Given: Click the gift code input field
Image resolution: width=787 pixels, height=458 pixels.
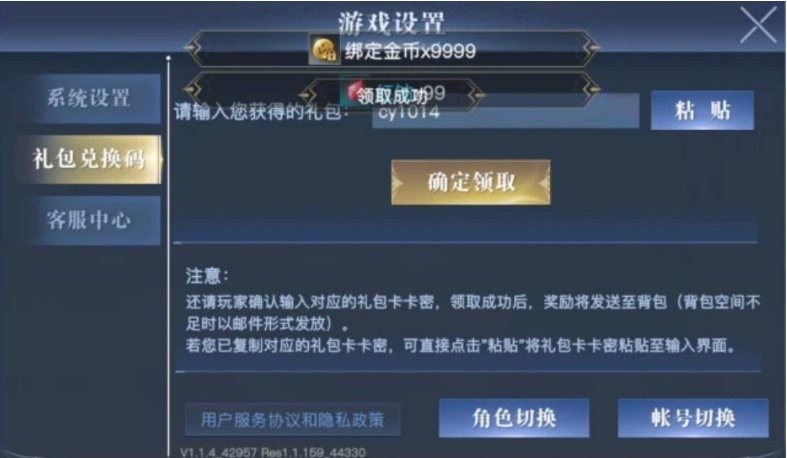Looking at the screenshot, I should (505, 111).
